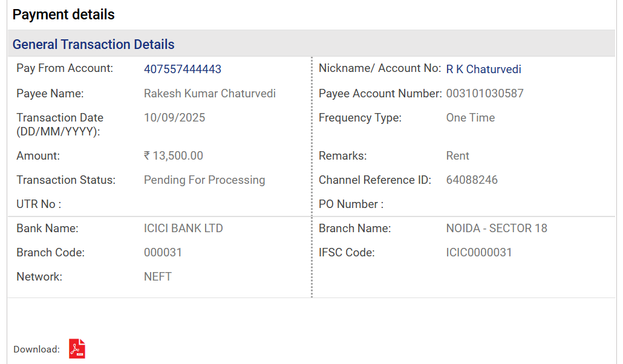This screenshot has width=623, height=364.
Task: Select the NEFT network value
Action: coord(158,276)
